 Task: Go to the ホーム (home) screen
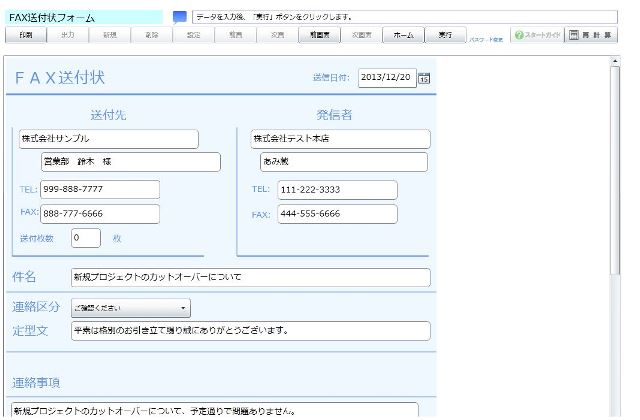pos(403,34)
